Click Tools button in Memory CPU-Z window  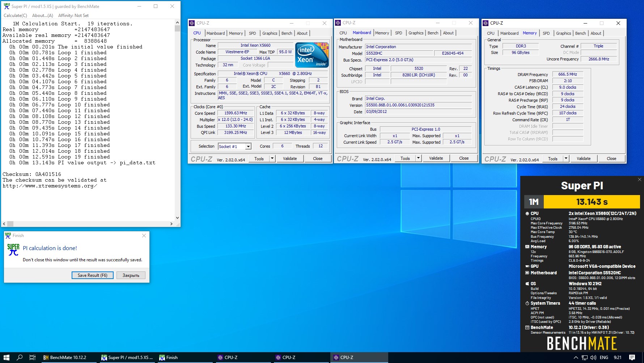coord(553,159)
